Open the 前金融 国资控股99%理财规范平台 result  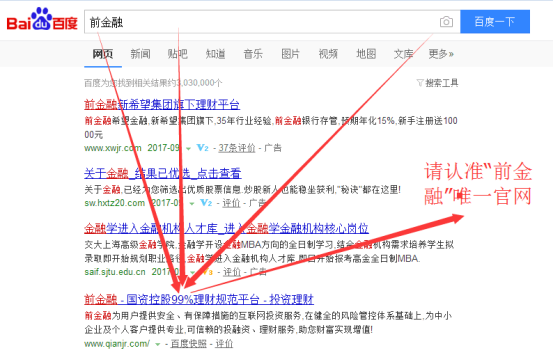click(199, 299)
